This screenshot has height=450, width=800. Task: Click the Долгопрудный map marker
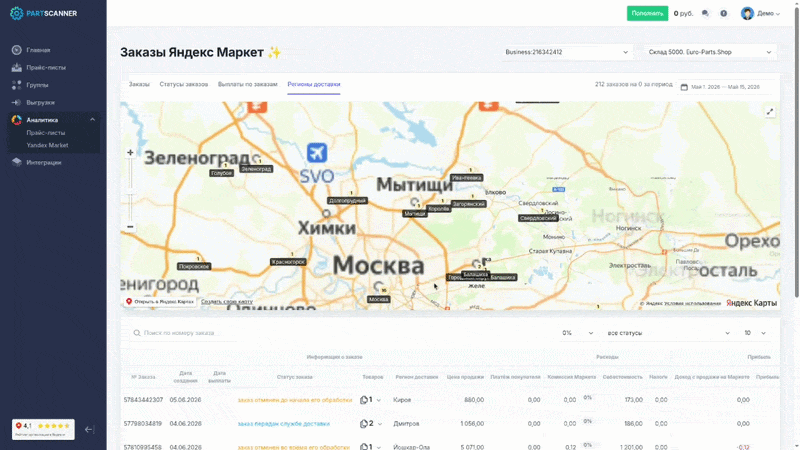click(347, 201)
